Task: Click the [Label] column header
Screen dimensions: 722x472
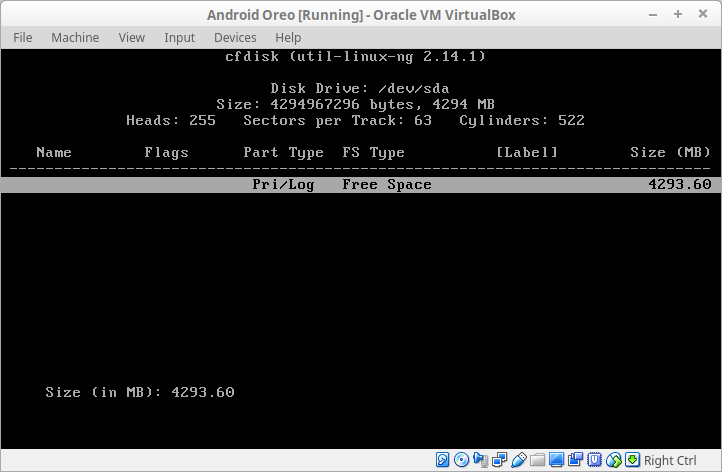Action: 527,152
